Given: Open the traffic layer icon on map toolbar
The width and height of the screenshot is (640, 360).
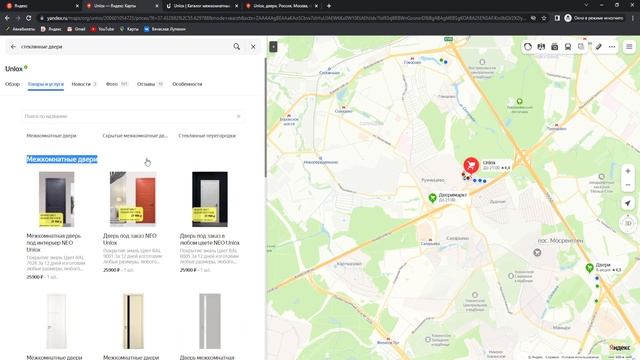Looking at the screenshot, I should click(528, 47).
